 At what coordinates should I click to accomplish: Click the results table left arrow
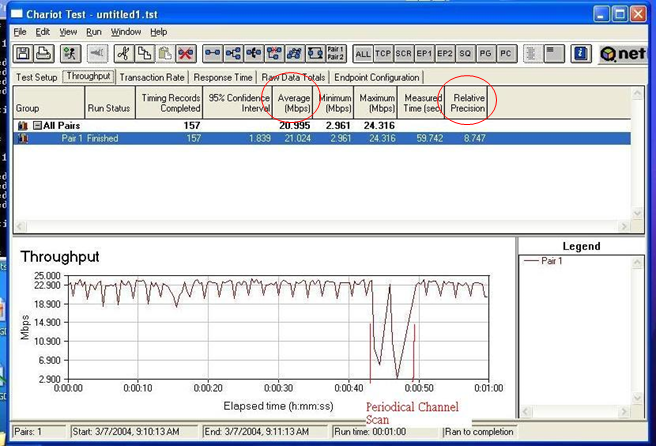click(x=20, y=226)
